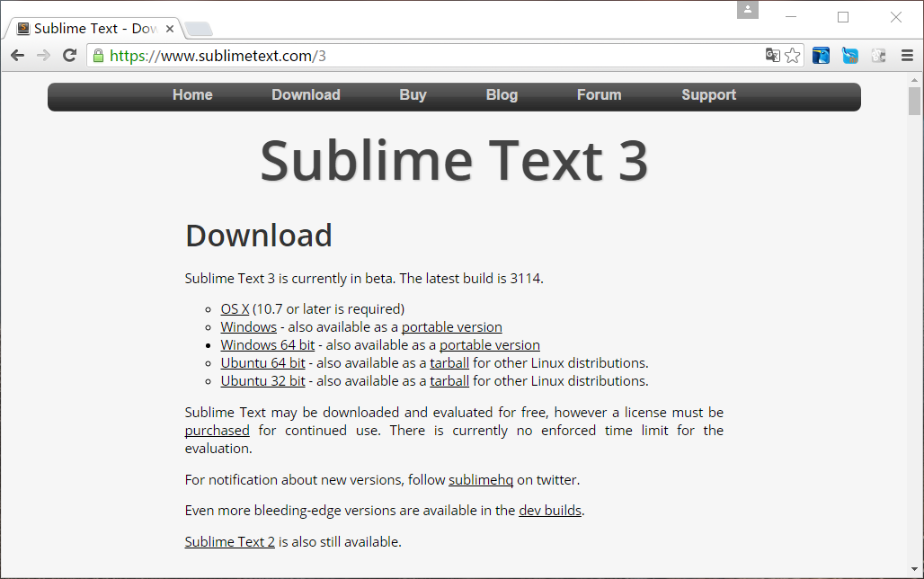Reload the page with the refresh icon

pos(69,56)
